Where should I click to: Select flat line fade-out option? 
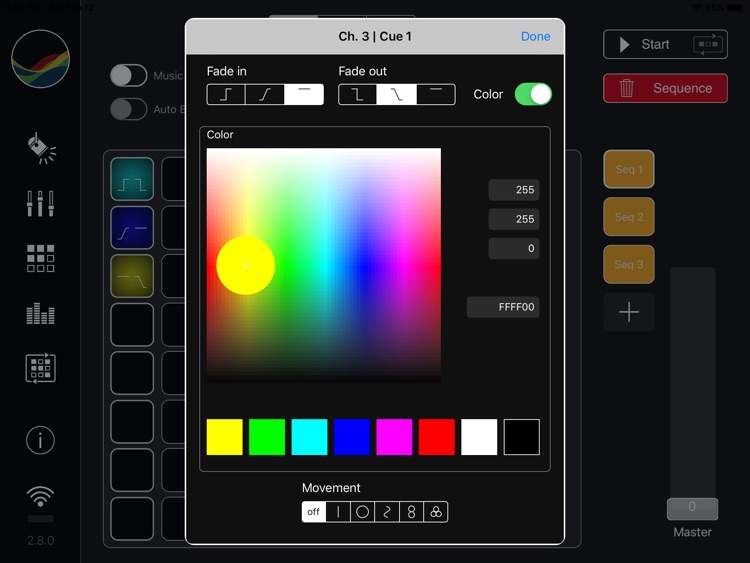(436, 94)
